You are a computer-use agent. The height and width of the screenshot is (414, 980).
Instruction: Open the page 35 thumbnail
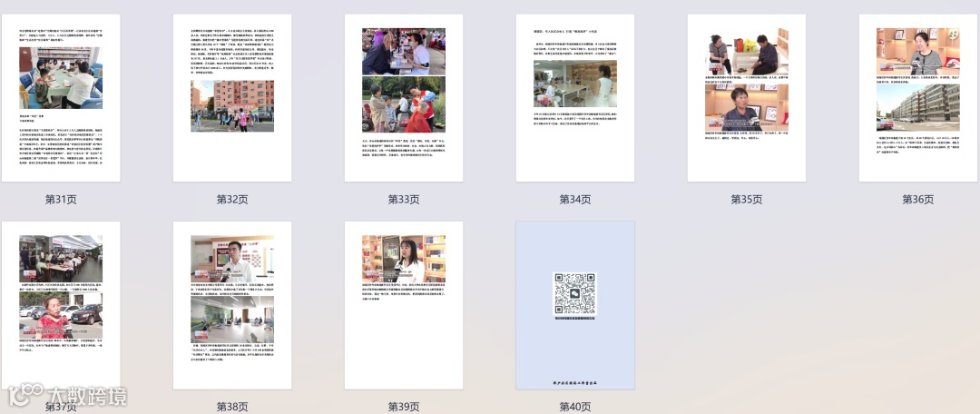click(747, 98)
